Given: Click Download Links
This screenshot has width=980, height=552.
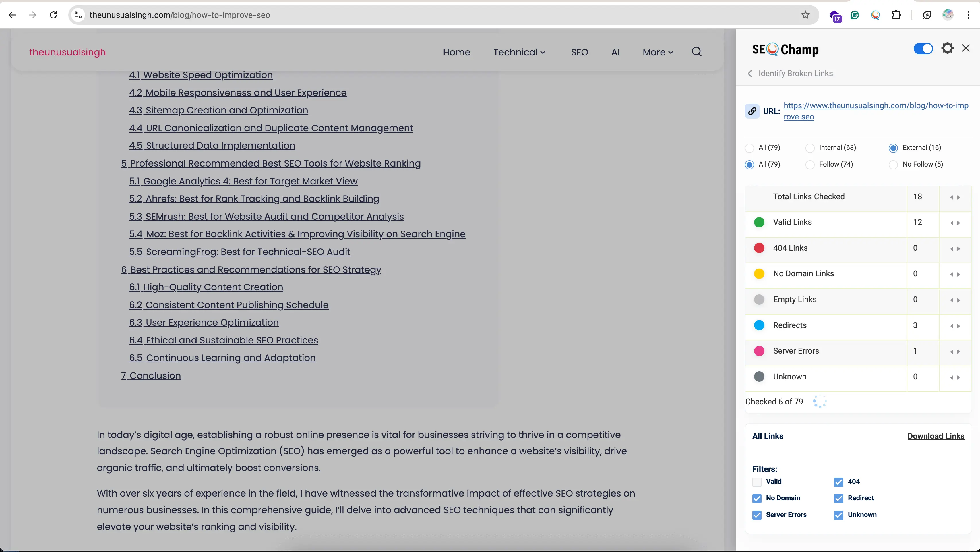Looking at the screenshot, I should pyautogui.click(x=936, y=436).
